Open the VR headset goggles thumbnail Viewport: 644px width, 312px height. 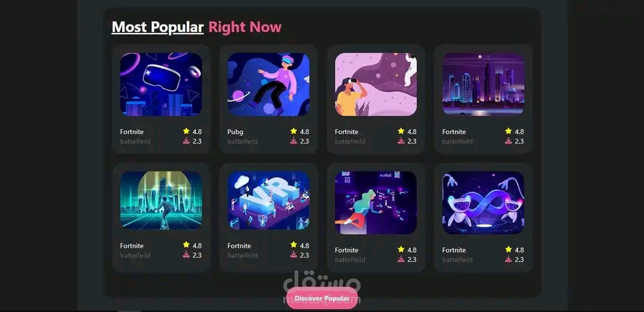[x=161, y=85]
